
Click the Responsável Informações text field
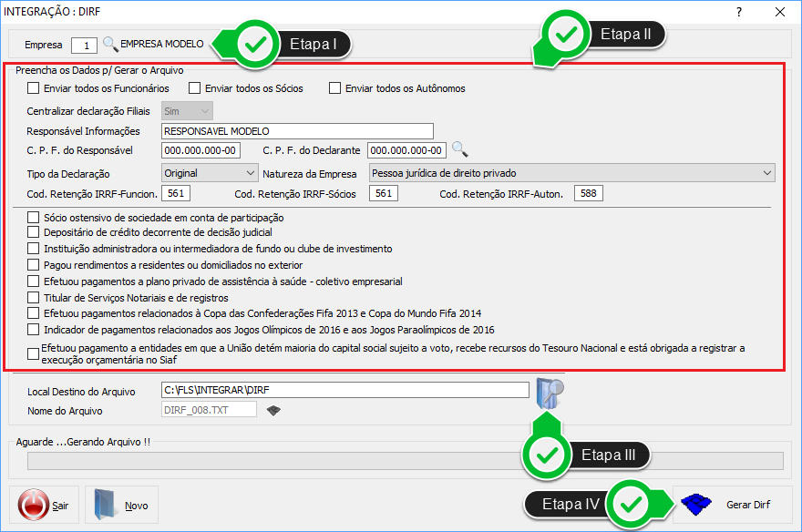(297, 131)
